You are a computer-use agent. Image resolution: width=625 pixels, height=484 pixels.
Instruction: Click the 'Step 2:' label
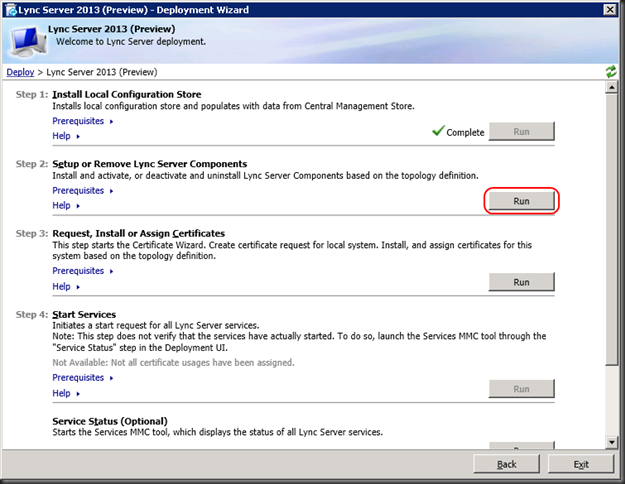click(31, 164)
